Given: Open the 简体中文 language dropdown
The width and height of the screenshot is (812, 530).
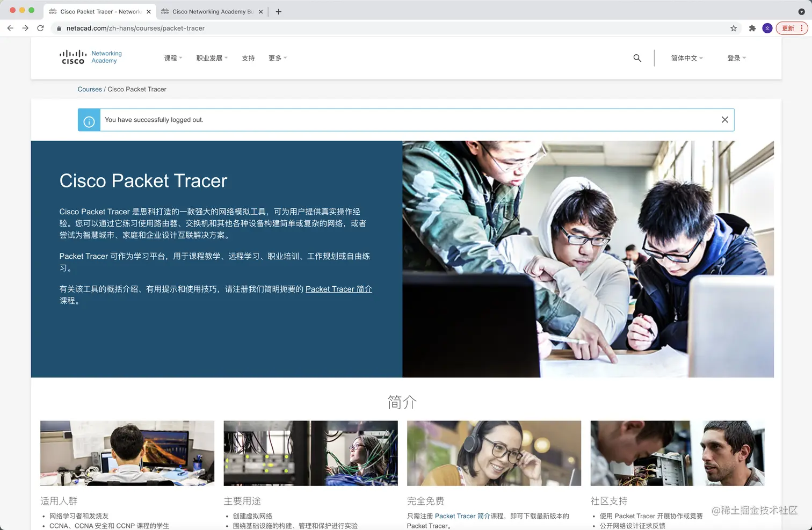Looking at the screenshot, I should tap(687, 58).
